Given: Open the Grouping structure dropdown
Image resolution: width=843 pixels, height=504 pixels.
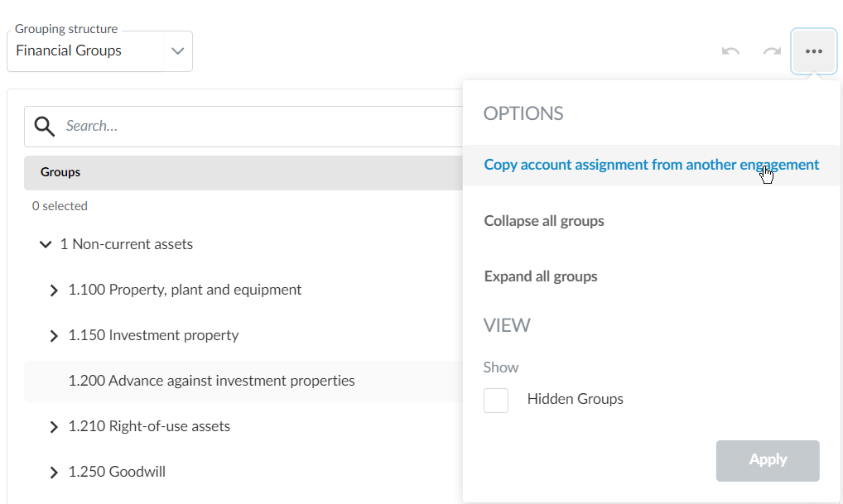Looking at the screenshot, I should tap(177, 50).
